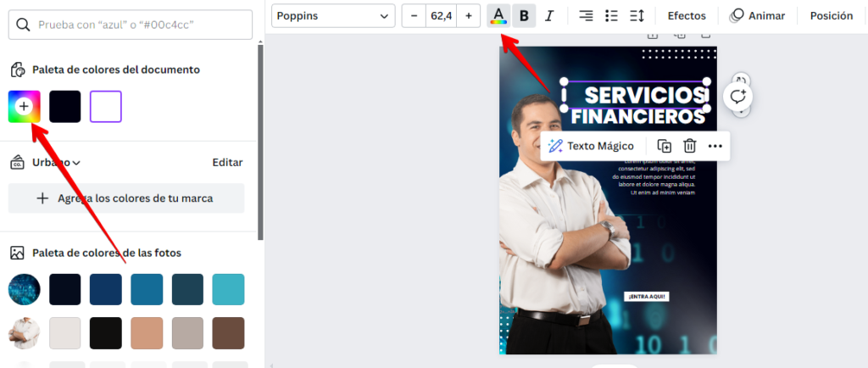The image size is (868, 368).
Task: Click the brand kit icon beside Urbano
Action: [x=19, y=162]
